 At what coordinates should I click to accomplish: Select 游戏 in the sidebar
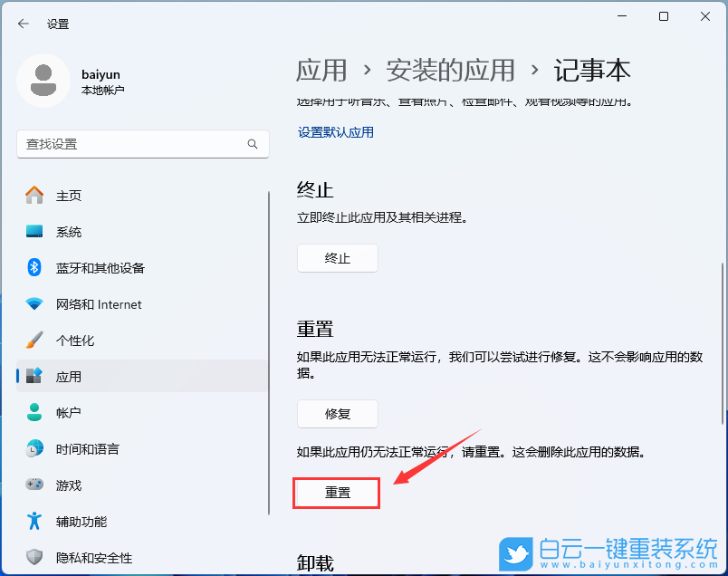click(68, 485)
